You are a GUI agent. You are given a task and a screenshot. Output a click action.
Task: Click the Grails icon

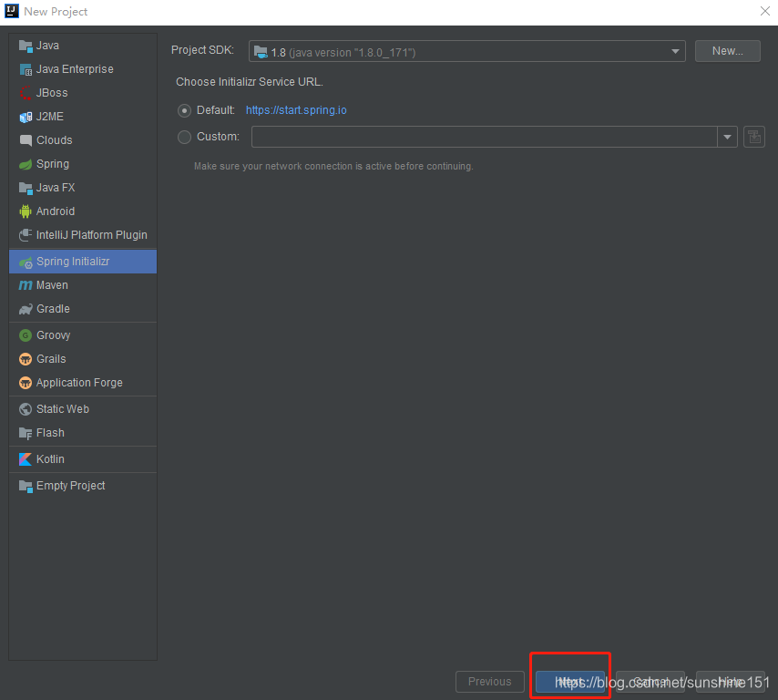click(26, 359)
